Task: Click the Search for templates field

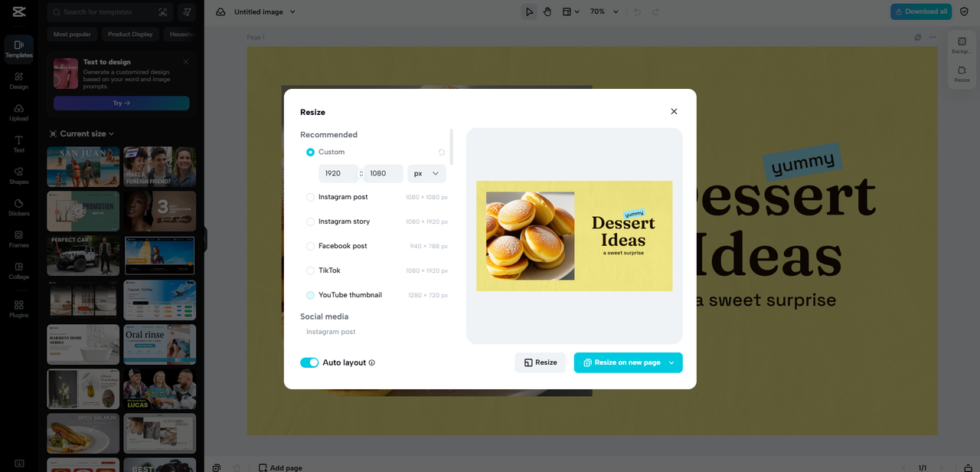Action: coord(109,12)
